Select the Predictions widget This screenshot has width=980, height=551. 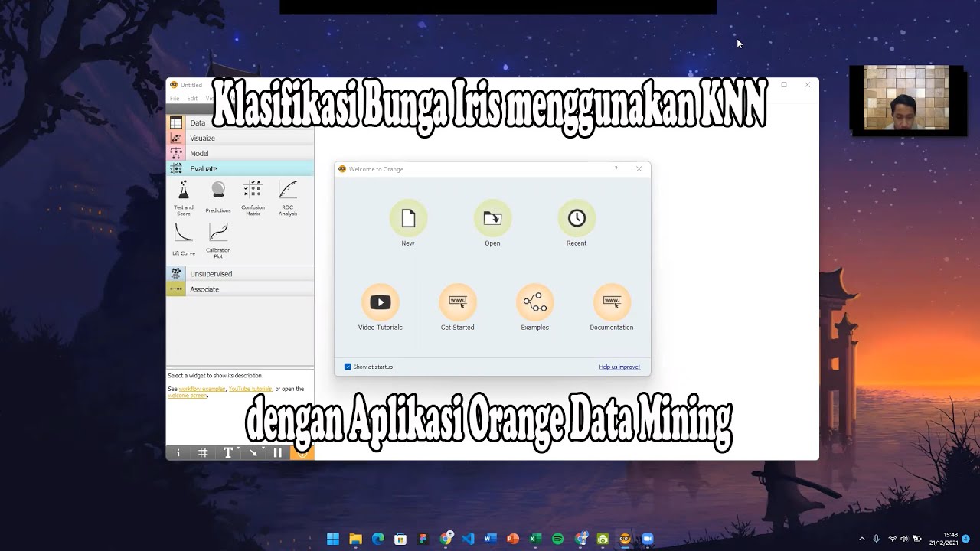click(218, 198)
